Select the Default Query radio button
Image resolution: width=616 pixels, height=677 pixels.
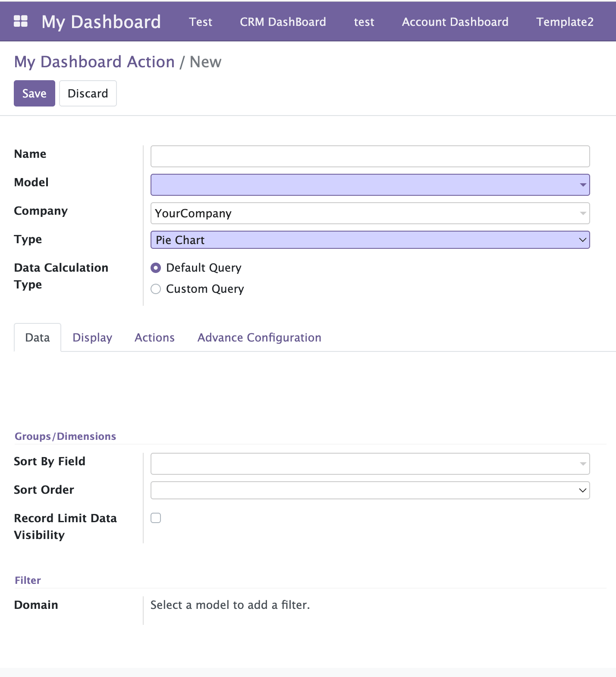pyautogui.click(x=156, y=268)
